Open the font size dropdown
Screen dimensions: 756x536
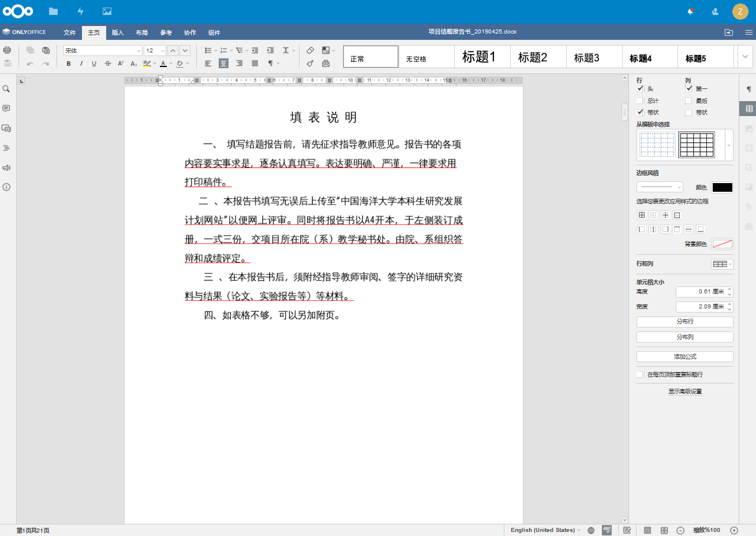point(162,51)
